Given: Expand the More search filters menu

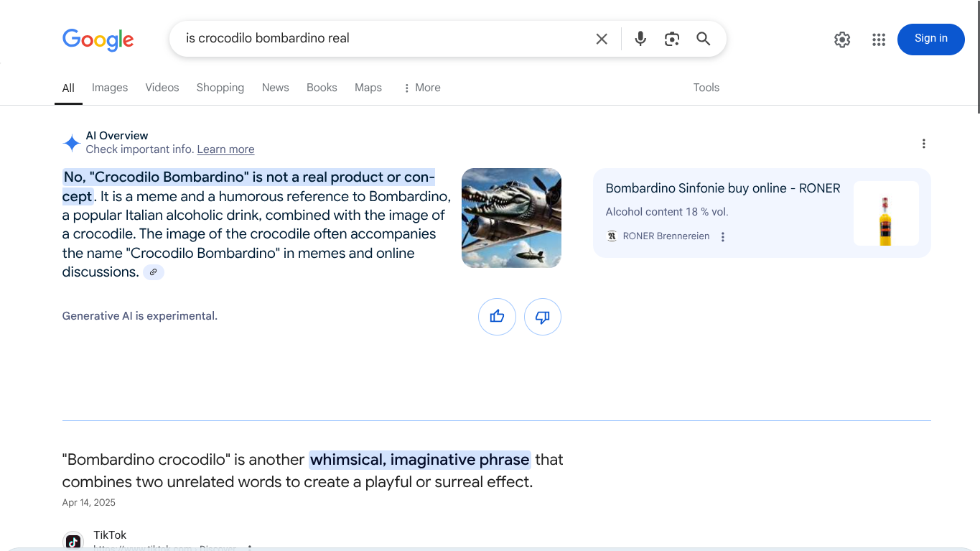Looking at the screenshot, I should (421, 88).
